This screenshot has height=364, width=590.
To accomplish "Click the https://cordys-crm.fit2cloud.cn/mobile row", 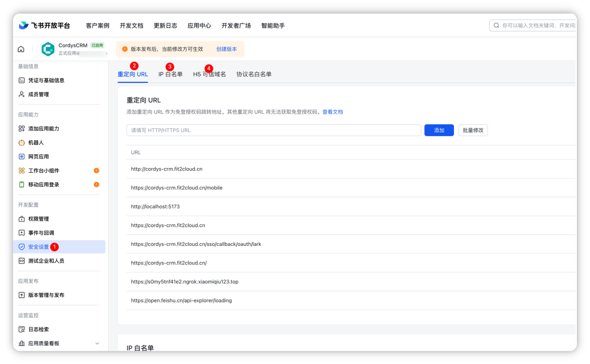I will [351, 187].
